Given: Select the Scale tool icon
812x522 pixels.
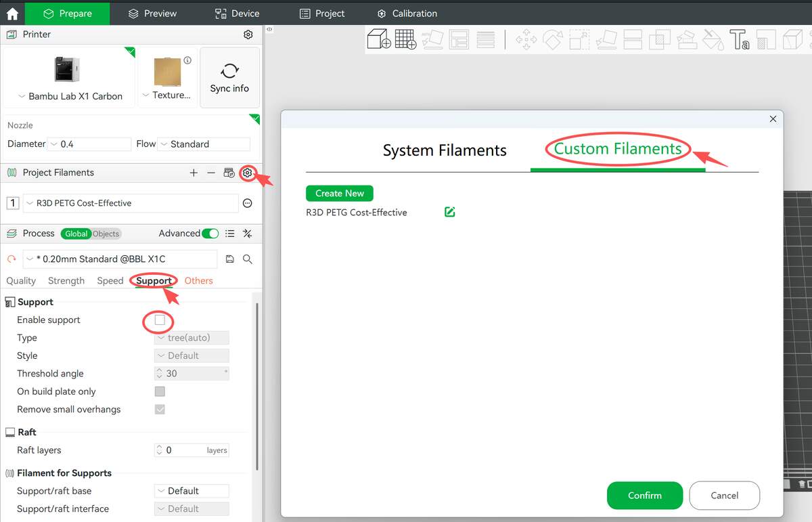Looking at the screenshot, I should [579, 39].
